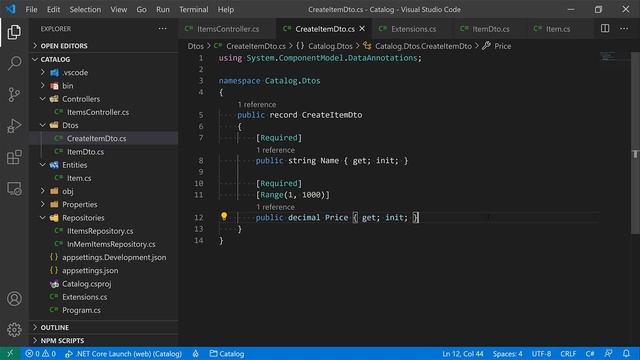Switch to the Item.cs tab
Viewport: 640px width, 360px height.
(x=557, y=29)
